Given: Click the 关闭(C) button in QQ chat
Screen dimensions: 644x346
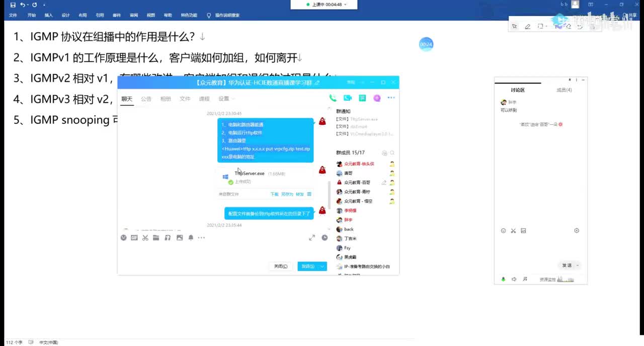Looking at the screenshot, I should (x=280, y=267).
